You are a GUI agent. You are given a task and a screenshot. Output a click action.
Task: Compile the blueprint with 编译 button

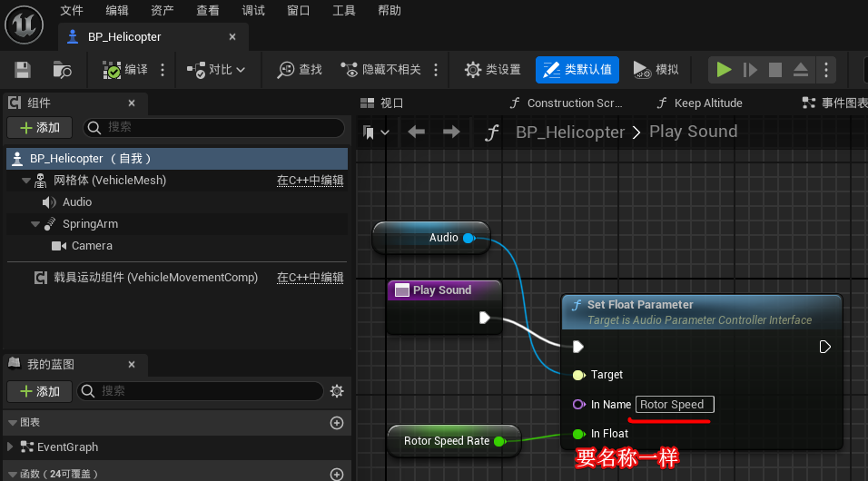(125, 70)
